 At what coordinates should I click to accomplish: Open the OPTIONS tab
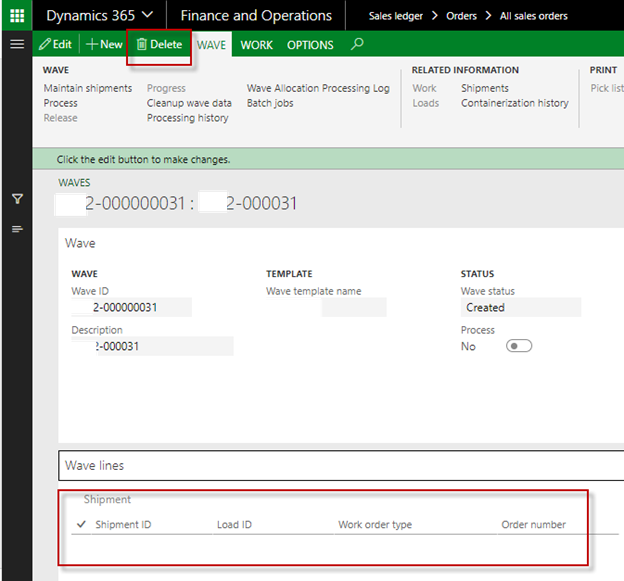point(310,45)
